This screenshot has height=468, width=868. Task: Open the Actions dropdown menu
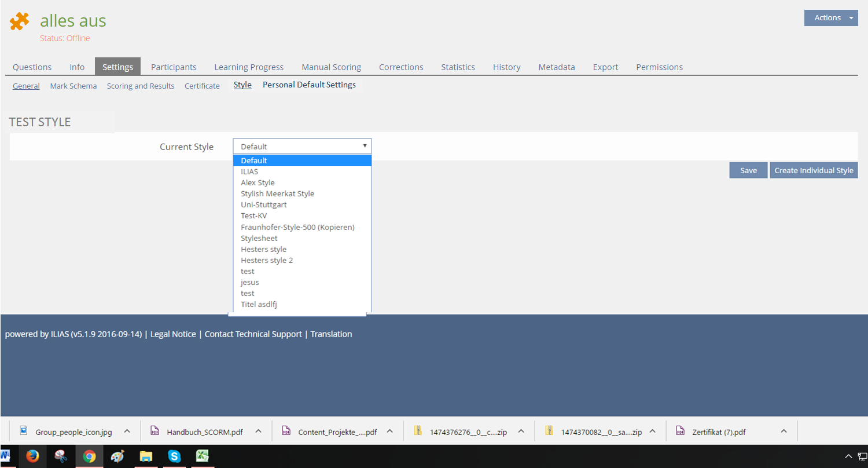point(831,18)
